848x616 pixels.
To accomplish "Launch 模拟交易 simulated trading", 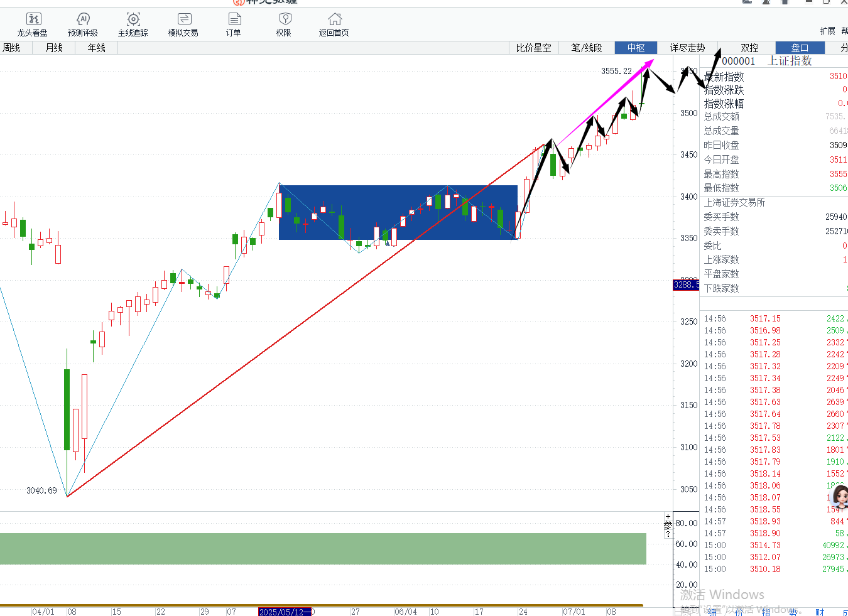I will tap(183, 24).
